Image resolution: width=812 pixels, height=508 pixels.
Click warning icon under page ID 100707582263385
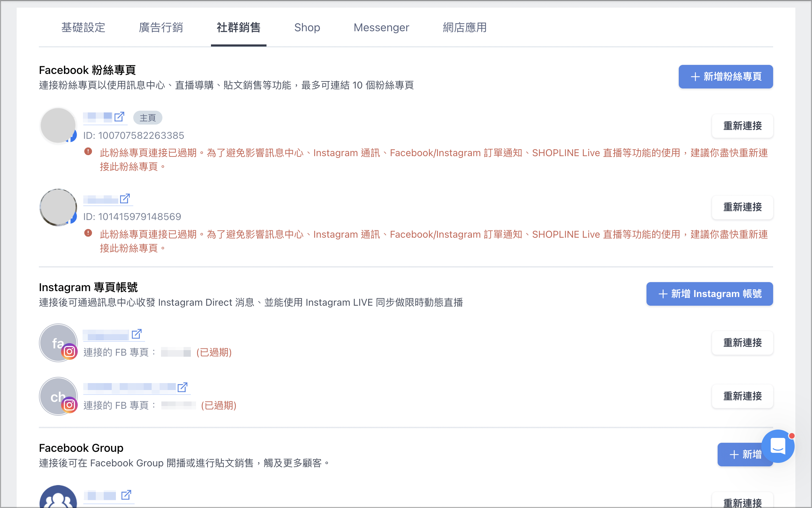(x=88, y=152)
